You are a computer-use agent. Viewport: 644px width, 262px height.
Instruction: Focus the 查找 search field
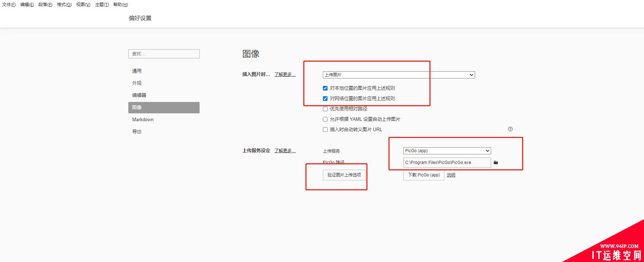[x=164, y=54]
